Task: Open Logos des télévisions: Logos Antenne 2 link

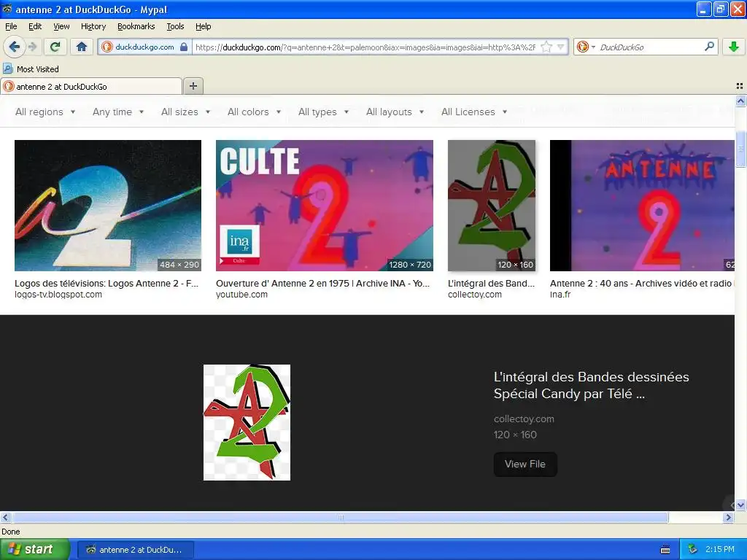Action: [107, 284]
